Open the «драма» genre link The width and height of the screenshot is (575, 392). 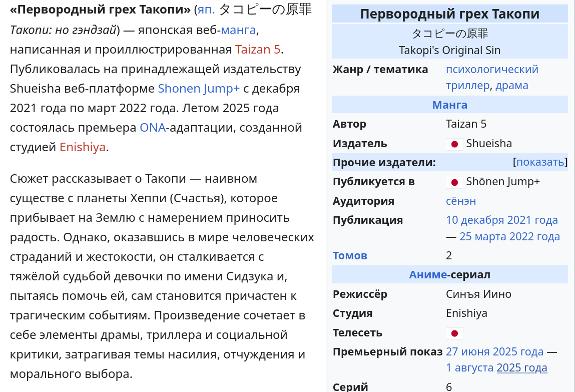coord(512,86)
